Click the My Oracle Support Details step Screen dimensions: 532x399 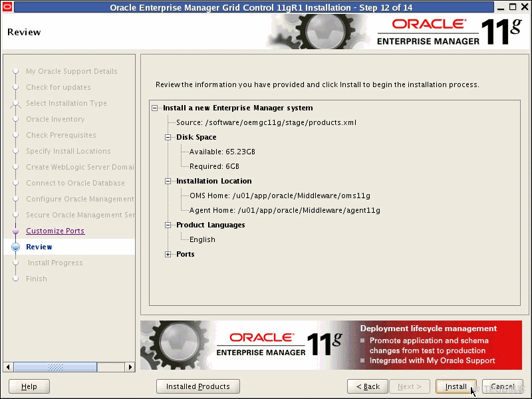pos(72,71)
